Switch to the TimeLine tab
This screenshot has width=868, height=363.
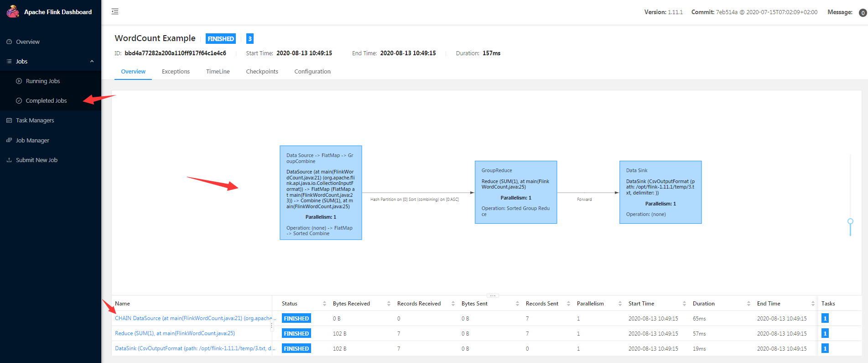[x=218, y=71]
